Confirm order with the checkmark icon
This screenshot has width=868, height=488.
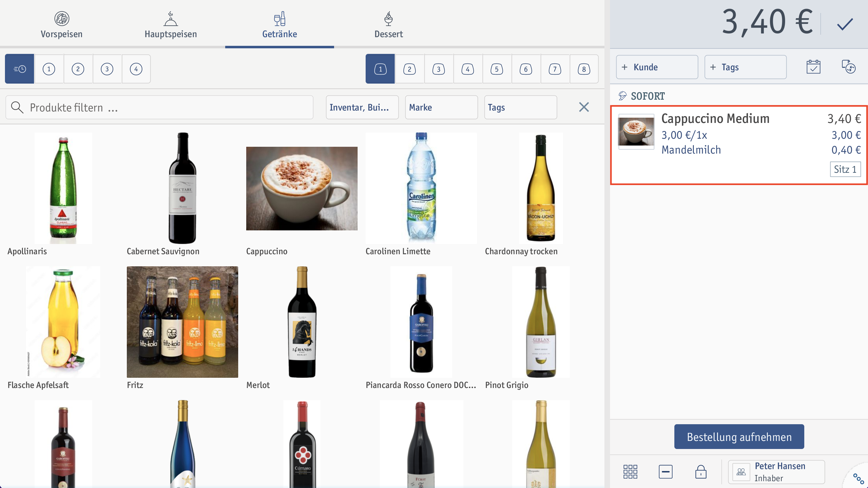tap(845, 24)
